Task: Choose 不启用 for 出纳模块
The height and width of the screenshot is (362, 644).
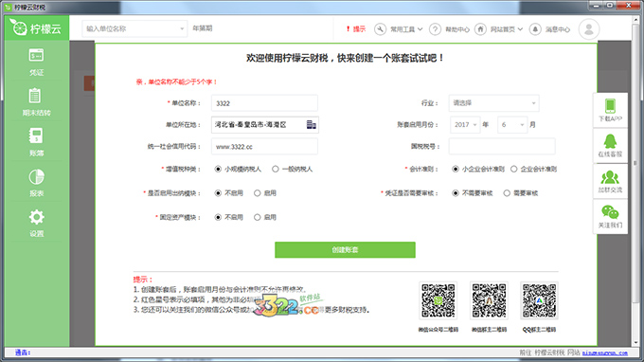Action: click(x=218, y=193)
